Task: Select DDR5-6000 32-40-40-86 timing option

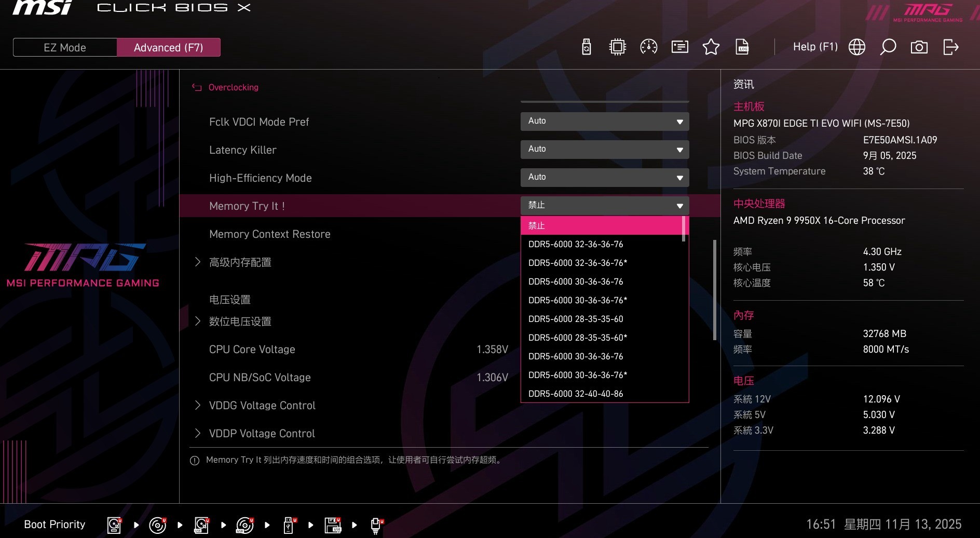Action: tap(576, 394)
